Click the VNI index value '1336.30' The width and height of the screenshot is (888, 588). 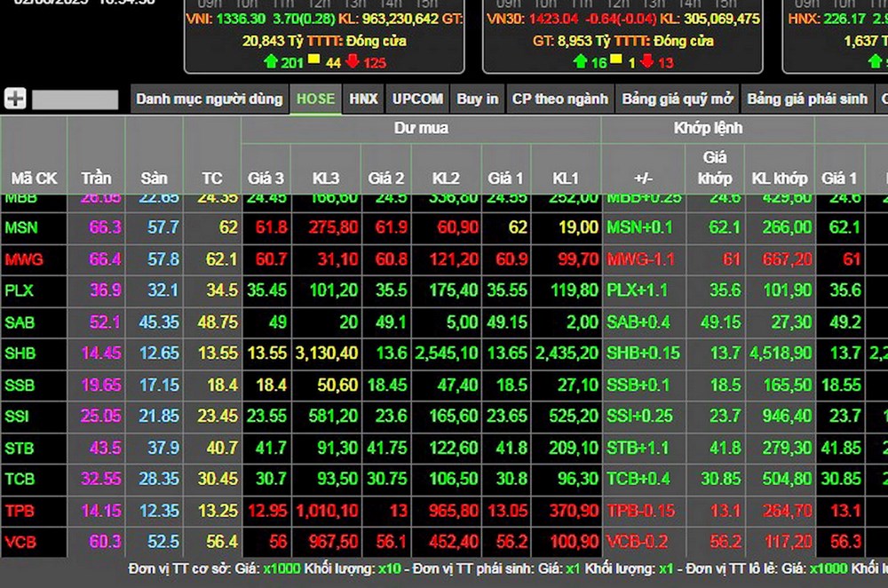[x=241, y=19]
